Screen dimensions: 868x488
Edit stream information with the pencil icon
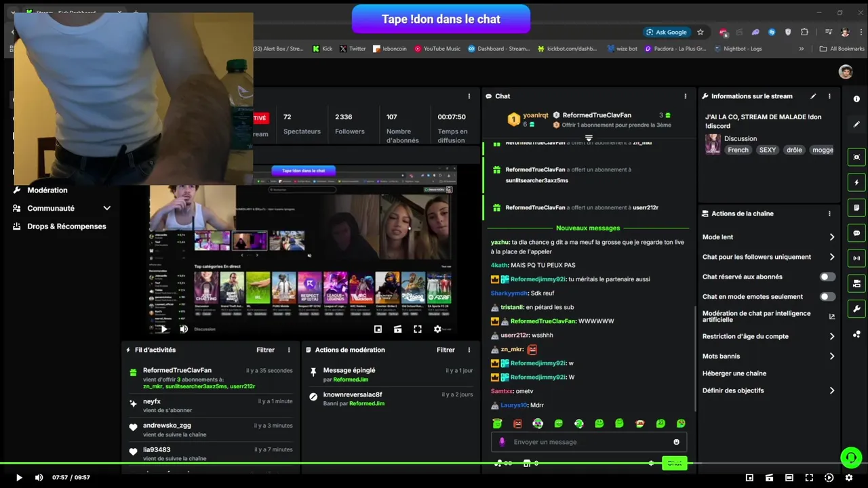tap(813, 96)
